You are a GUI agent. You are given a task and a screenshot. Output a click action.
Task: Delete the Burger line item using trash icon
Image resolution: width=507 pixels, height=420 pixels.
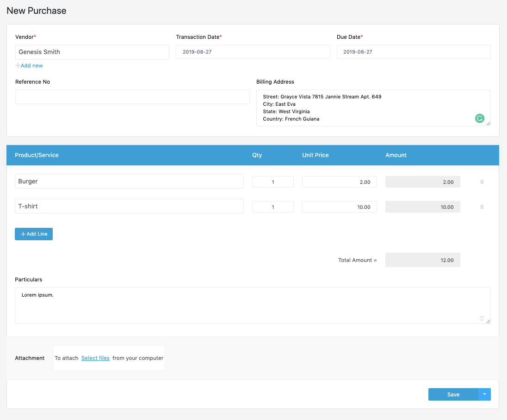pyautogui.click(x=482, y=182)
